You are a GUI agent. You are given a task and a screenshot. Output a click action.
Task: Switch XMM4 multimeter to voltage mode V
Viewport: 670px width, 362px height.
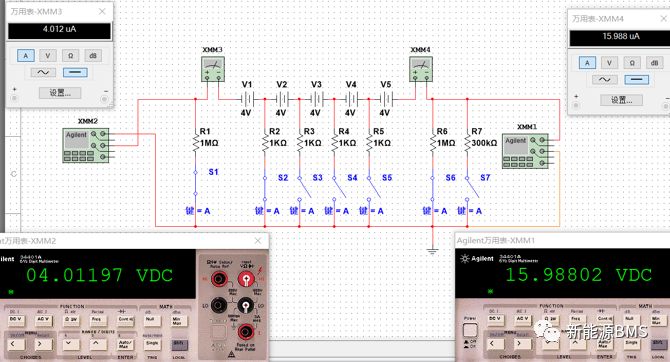click(609, 63)
